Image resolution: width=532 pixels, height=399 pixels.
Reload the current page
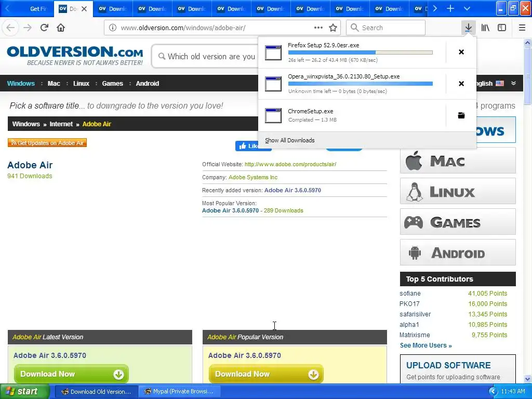tap(44, 28)
